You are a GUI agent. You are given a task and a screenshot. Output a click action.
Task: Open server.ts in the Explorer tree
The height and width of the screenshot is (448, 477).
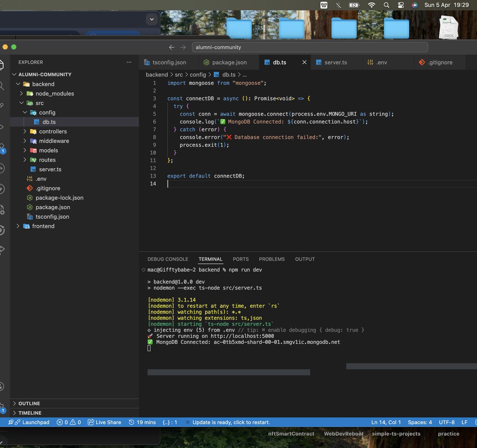click(x=74, y=169)
